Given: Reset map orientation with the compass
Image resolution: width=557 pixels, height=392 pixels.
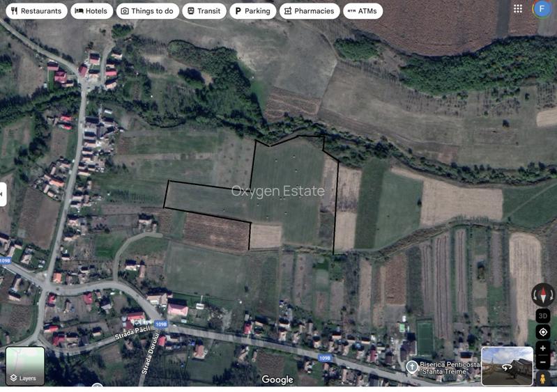Looking at the screenshot, I should [x=543, y=295].
